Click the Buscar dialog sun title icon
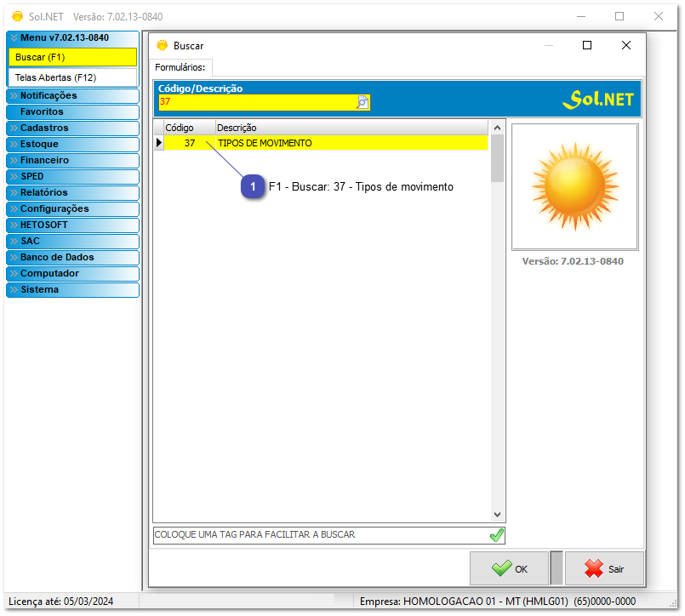 click(163, 46)
